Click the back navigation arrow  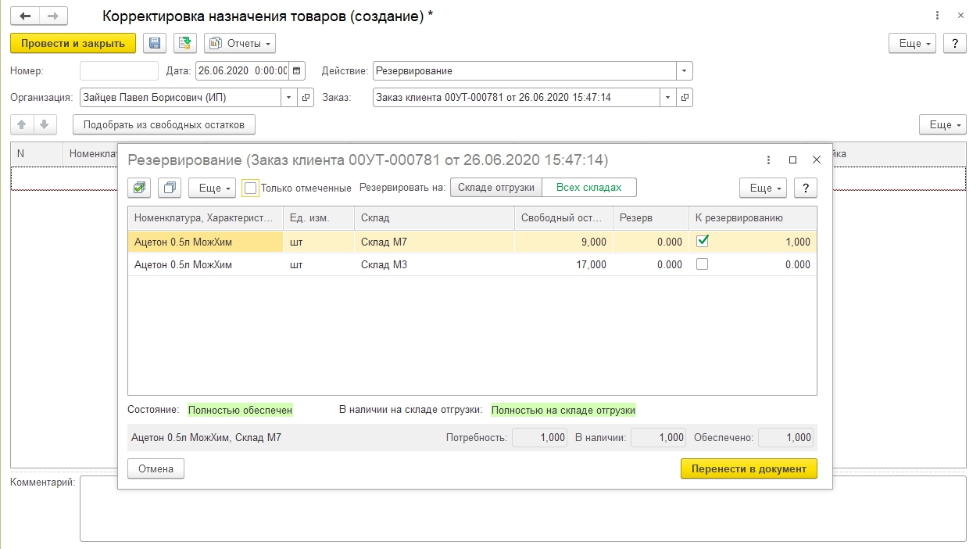coord(26,16)
